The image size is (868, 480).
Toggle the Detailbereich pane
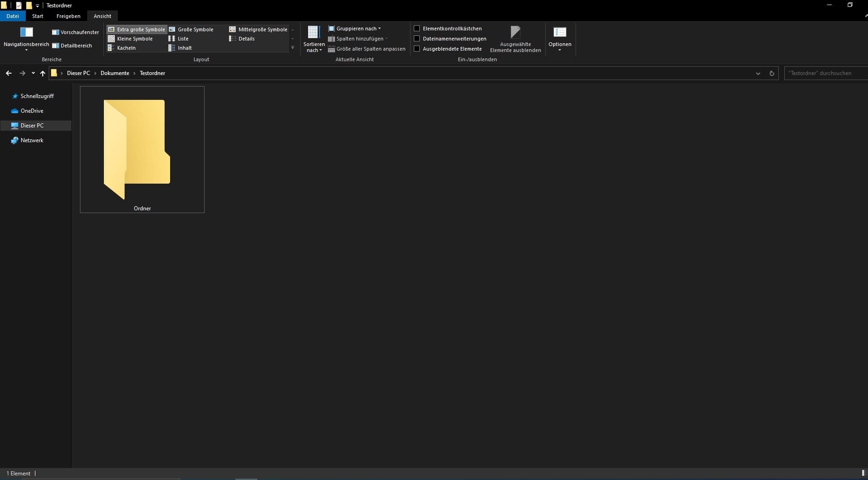(x=72, y=46)
